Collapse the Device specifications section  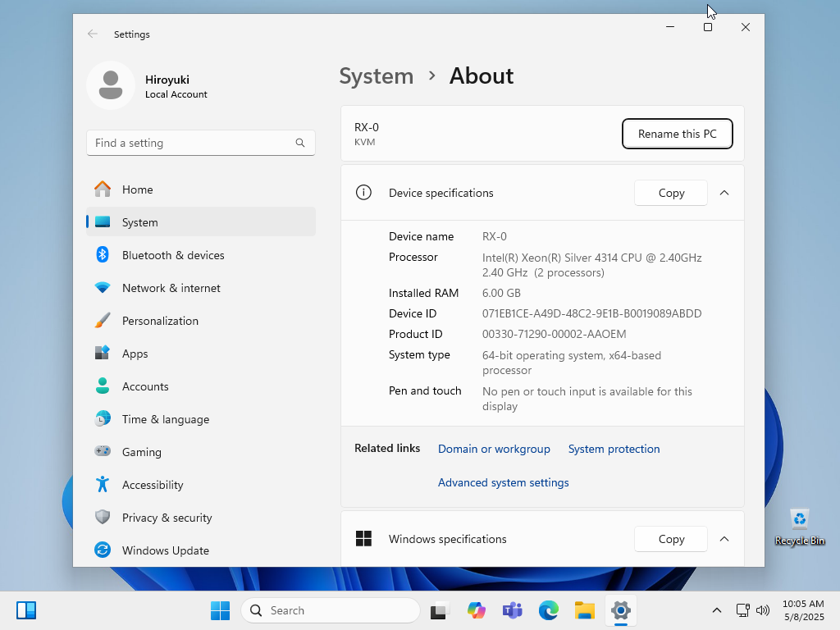click(724, 193)
